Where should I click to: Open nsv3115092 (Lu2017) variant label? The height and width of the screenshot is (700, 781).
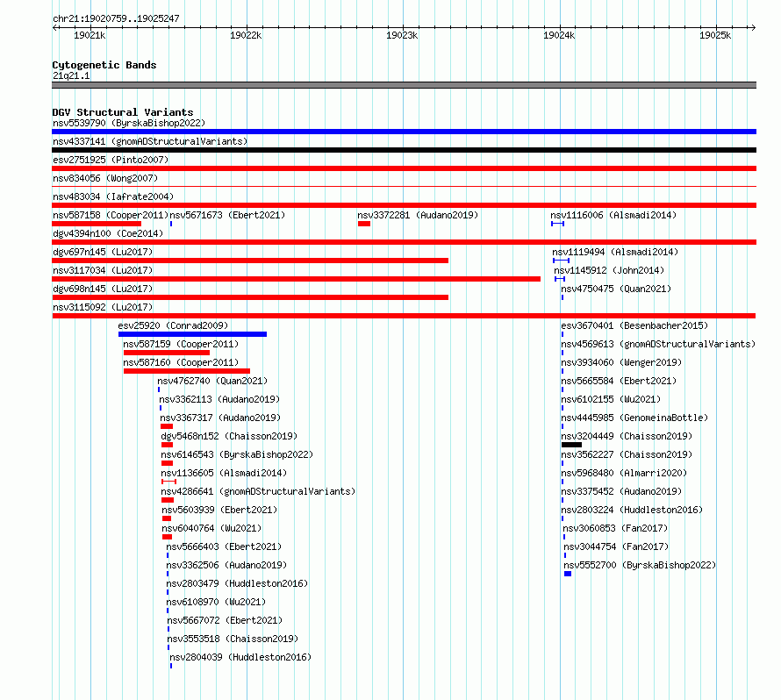[x=103, y=307]
